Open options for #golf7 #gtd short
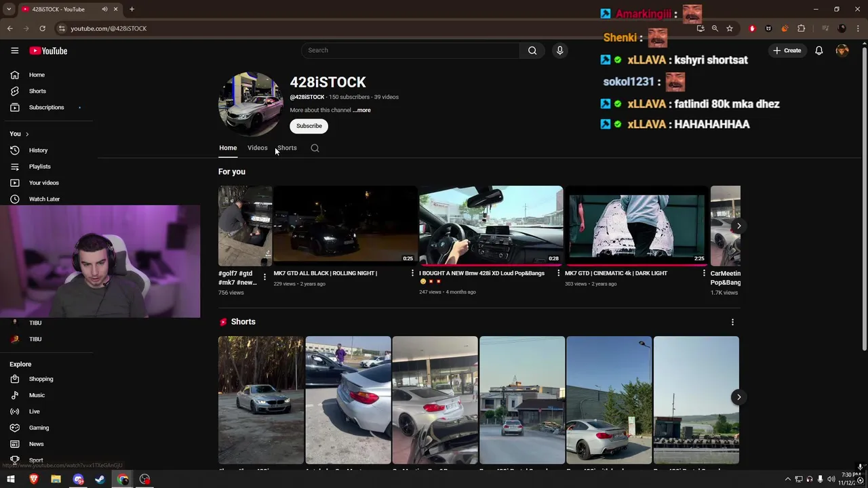Screen dimensions: 868x488 point(264,277)
